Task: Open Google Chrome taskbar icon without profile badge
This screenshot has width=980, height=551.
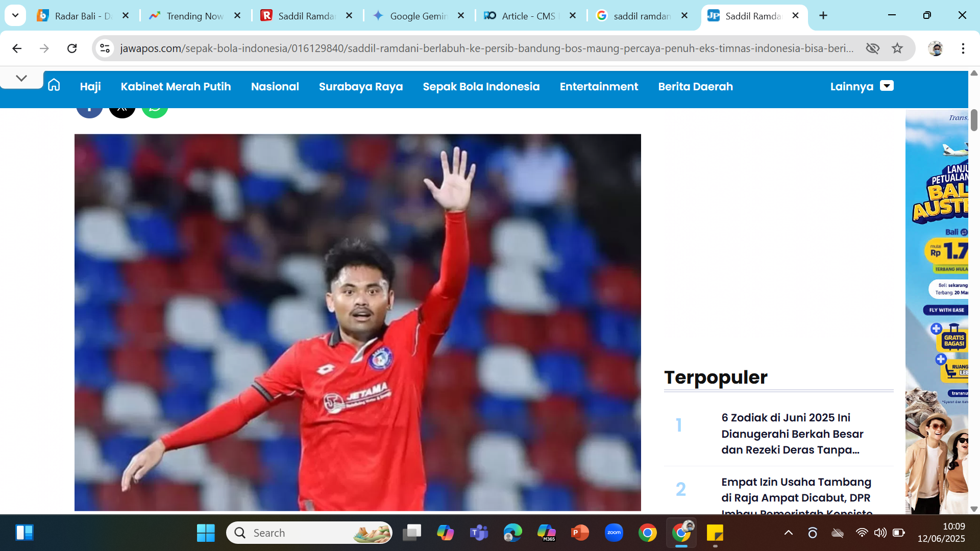Action: point(647,533)
